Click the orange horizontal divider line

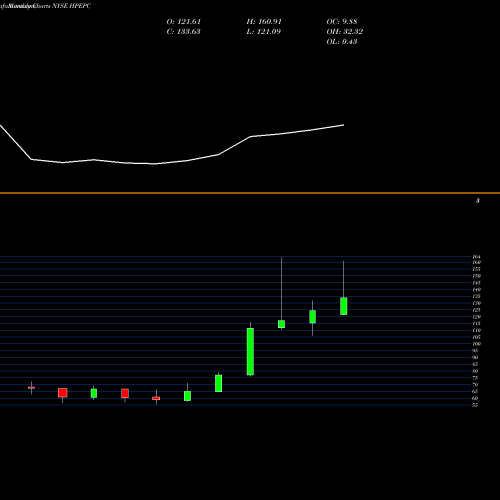tap(250, 193)
